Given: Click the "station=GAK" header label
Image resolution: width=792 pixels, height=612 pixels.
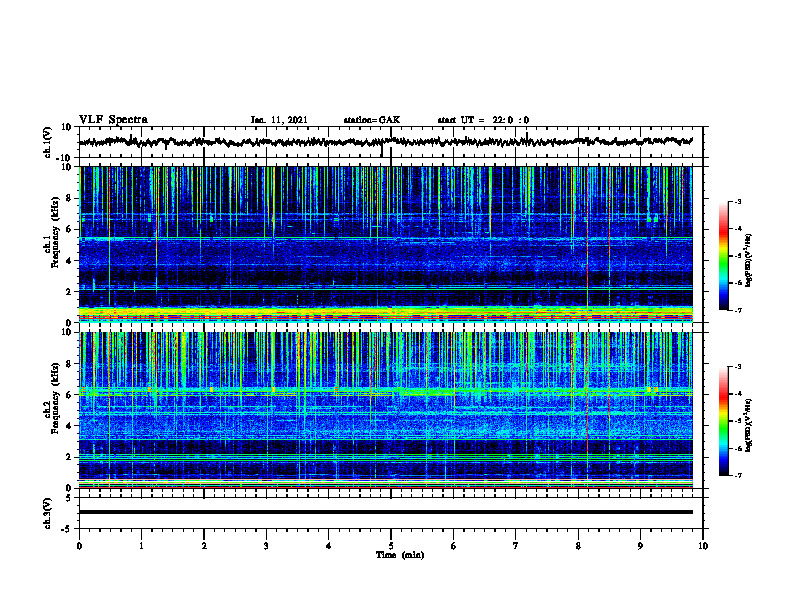Looking at the screenshot, I should click(372, 120).
